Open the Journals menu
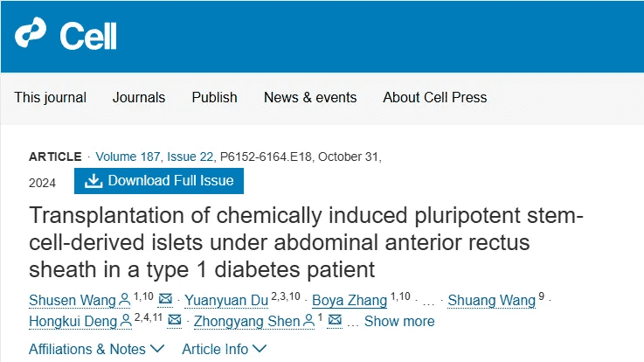Viewport: 644px width, 362px height. [x=139, y=97]
